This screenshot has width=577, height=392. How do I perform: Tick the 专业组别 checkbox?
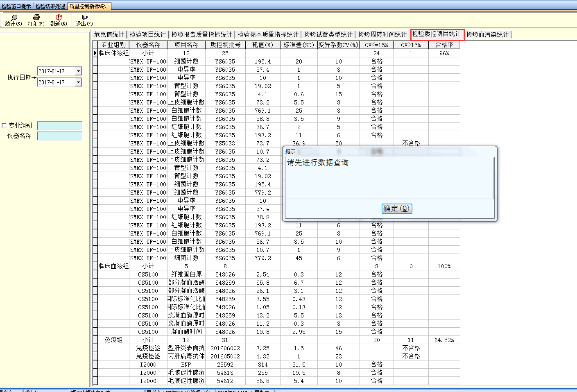pos(5,126)
